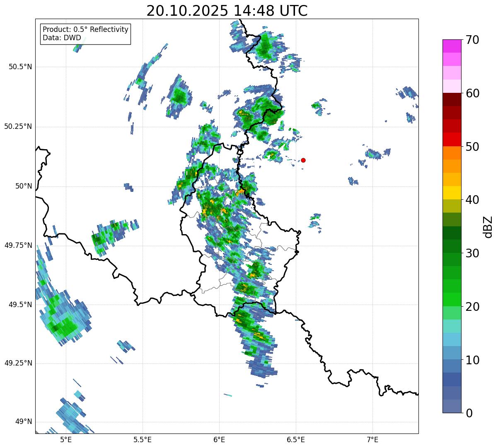Click the red station marker dot

(x=303, y=160)
